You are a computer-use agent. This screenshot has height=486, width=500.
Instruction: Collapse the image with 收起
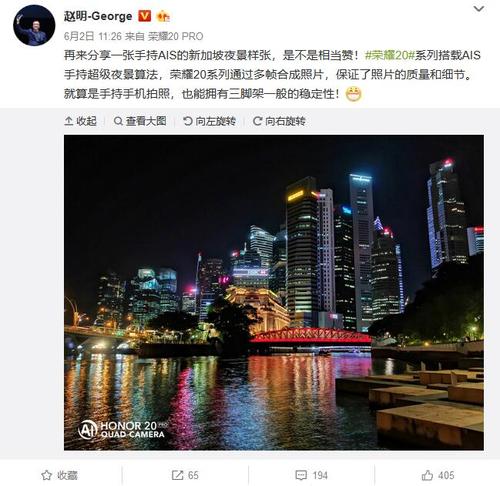point(81,121)
